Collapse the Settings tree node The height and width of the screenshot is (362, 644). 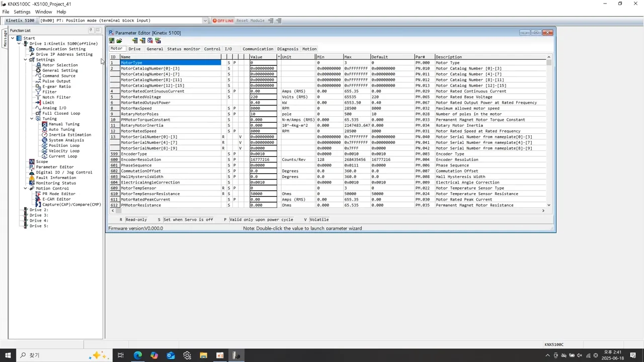pyautogui.click(x=25, y=60)
